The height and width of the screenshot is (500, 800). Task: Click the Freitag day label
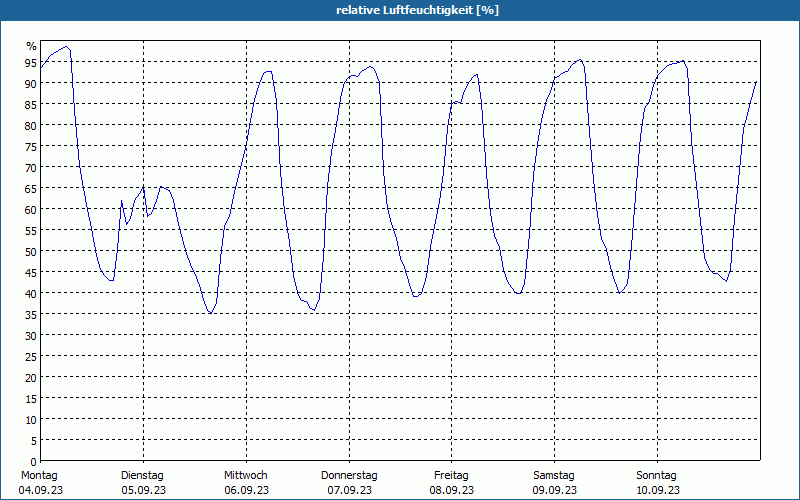click(x=452, y=475)
